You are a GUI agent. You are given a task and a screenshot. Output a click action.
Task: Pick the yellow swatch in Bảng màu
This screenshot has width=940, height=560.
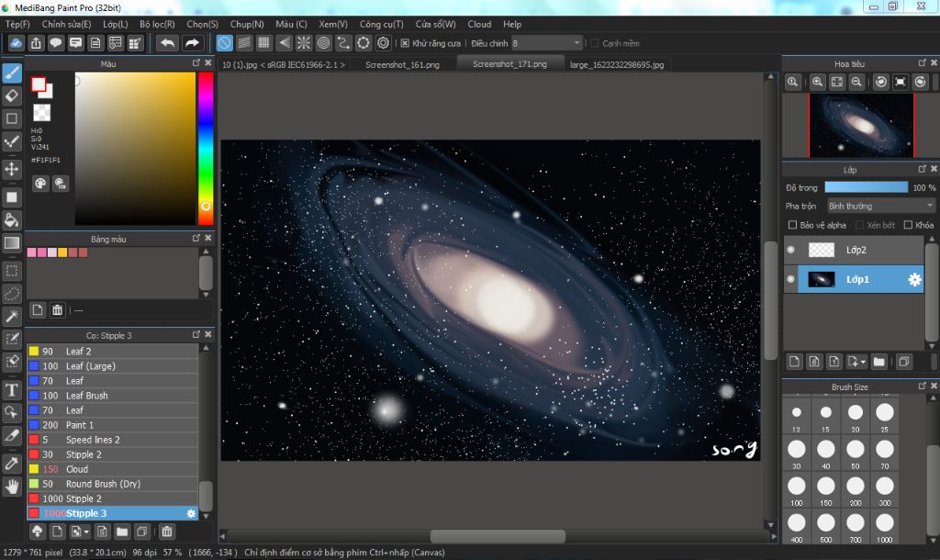pyautogui.click(x=62, y=252)
